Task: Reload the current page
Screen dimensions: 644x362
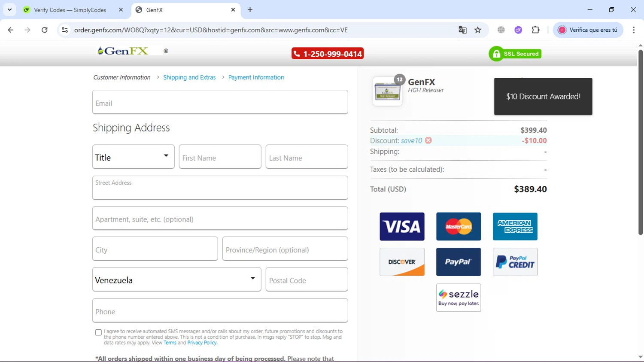Action: (44, 30)
